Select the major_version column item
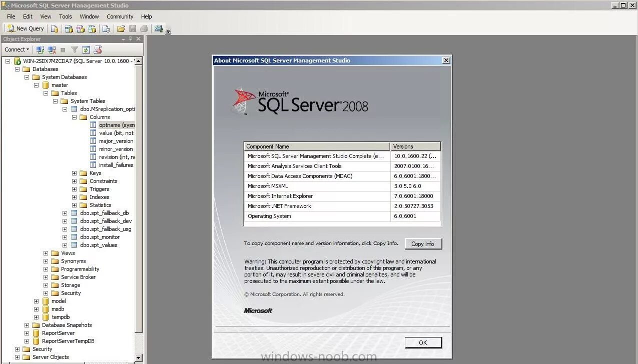 pyautogui.click(x=116, y=141)
